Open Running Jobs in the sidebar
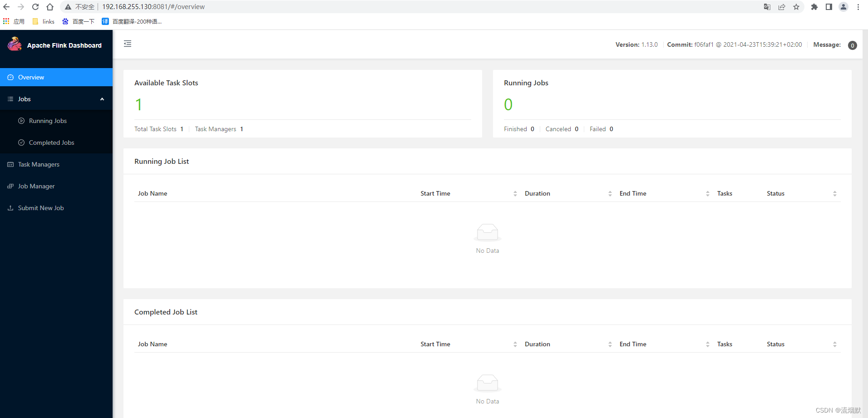868x418 pixels. click(x=56, y=121)
